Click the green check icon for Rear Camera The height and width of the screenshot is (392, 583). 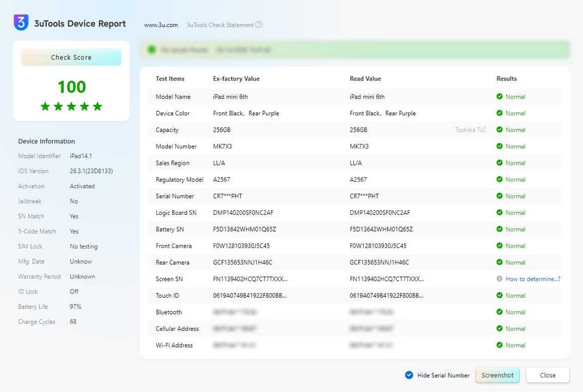tap(500, 262)
